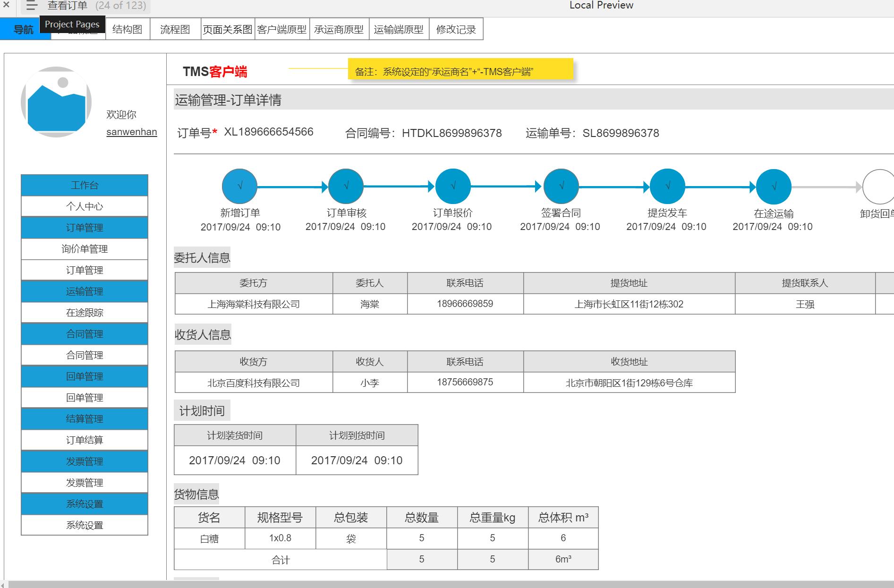This screenshot has width=894, height=588.
Task: Click the 计划装货时间 column header
Action: tap(235, 435)
